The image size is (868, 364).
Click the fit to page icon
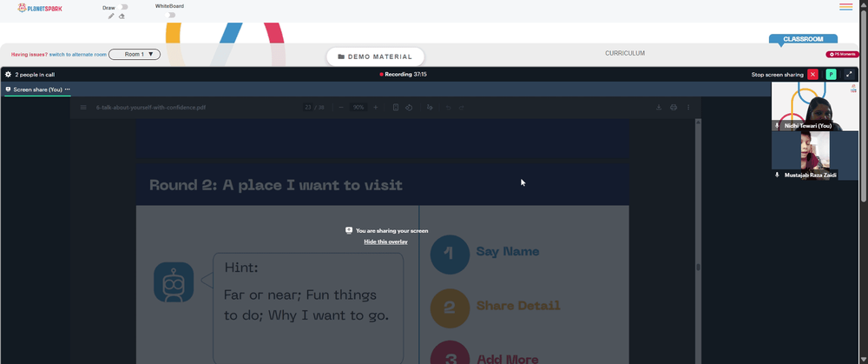click(395, 108)
